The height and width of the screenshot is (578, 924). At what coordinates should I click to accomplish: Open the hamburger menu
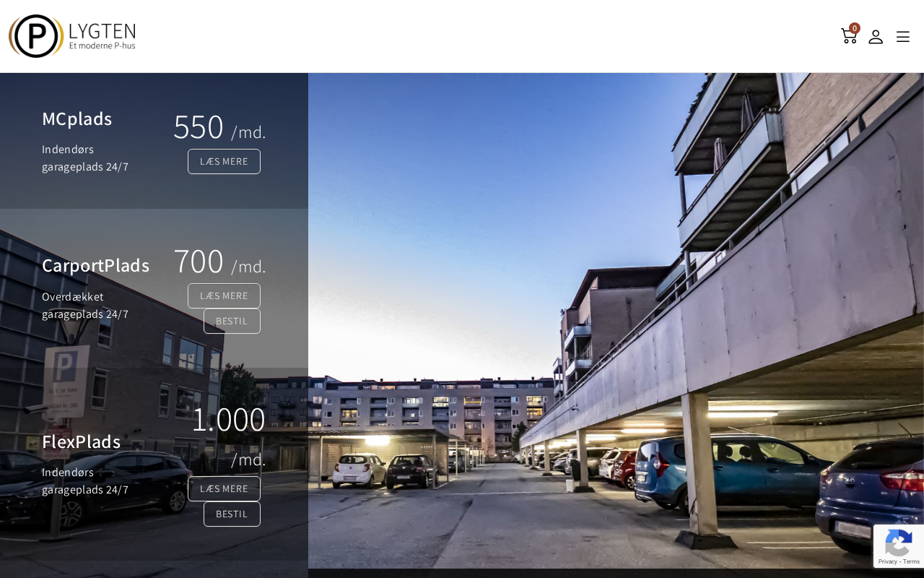(903, 36)
